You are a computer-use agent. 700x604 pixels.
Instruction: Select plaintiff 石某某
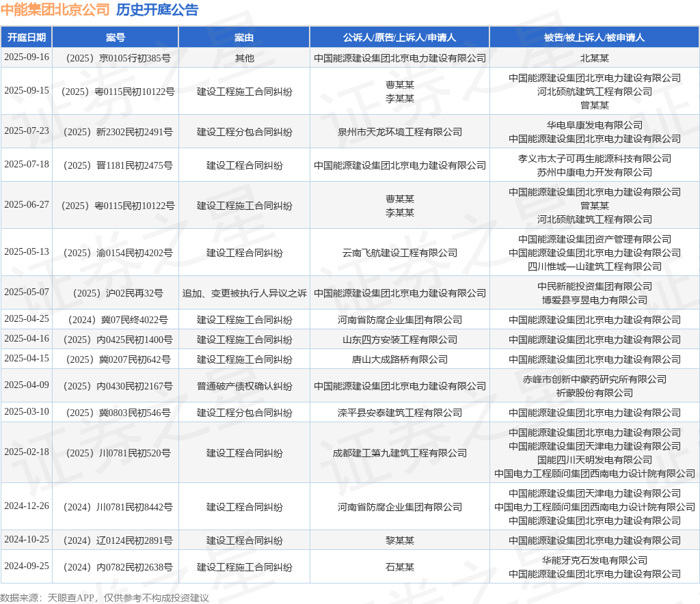(400, 567)
